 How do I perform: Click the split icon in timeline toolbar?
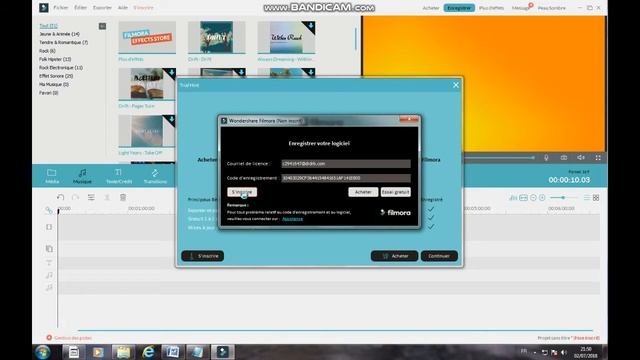pos(107,198)
